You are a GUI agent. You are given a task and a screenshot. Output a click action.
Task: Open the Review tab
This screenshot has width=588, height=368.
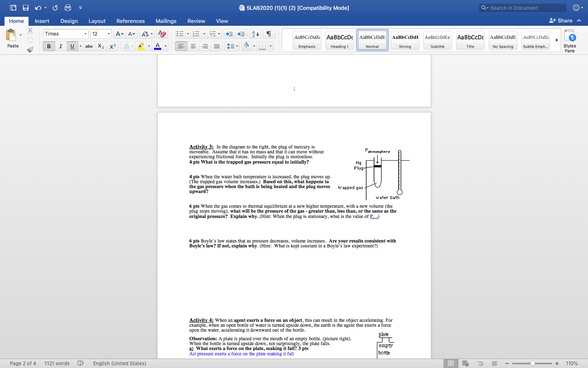196,21
